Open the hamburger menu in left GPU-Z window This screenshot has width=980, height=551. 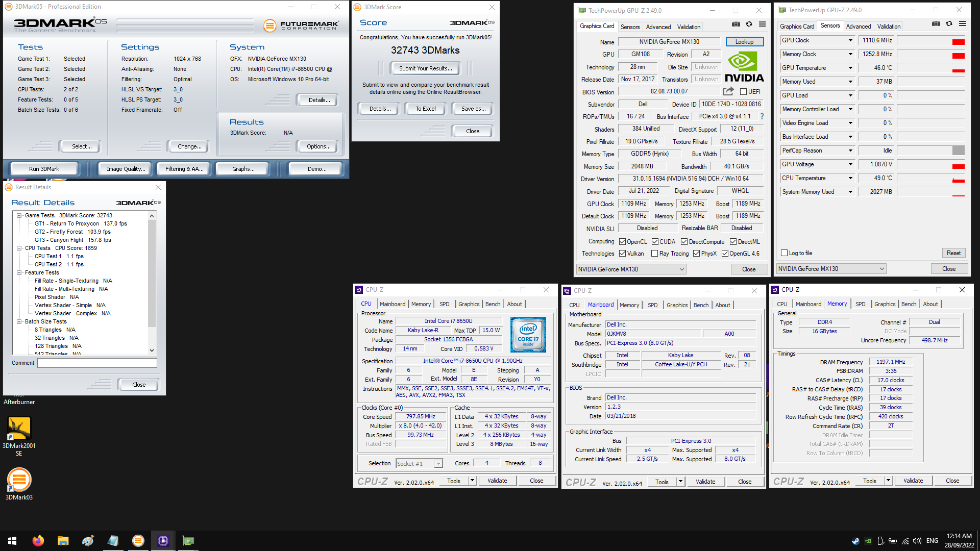click(x=762, y=24)
